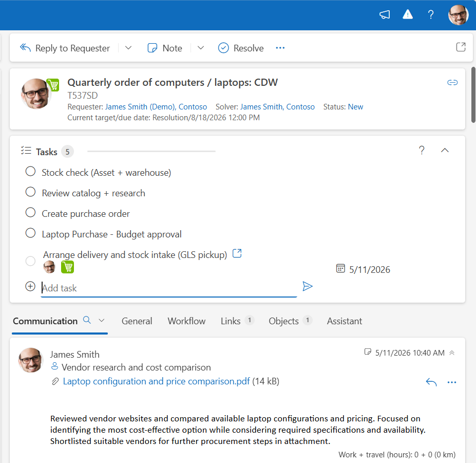The height and width of the screenshot is (463, 476).
Task: Click the task due date 5/11/2026
Action: click(x=369, y=270)
